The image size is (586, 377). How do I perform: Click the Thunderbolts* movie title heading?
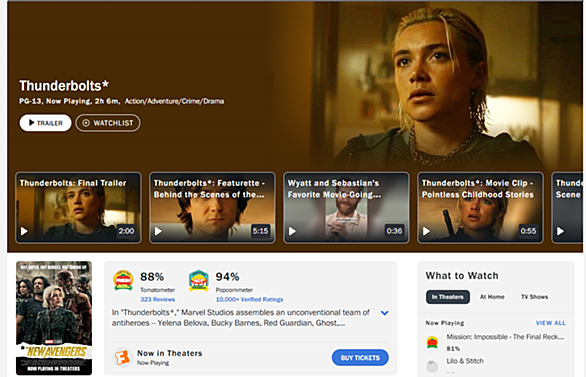[x=64, y=86]
